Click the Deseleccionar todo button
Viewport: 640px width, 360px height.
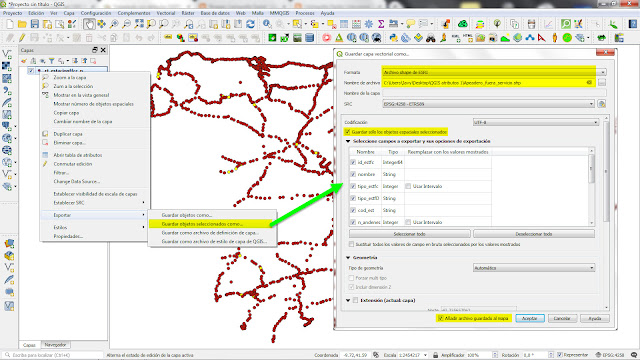533,234
